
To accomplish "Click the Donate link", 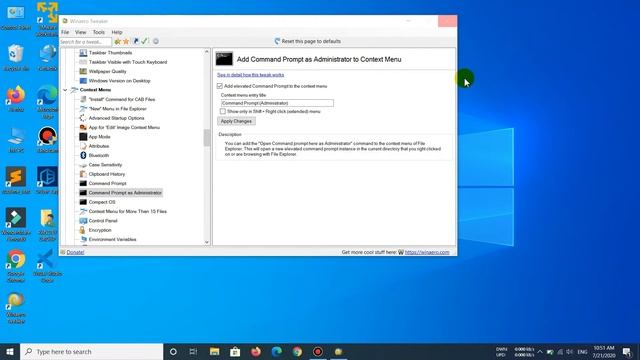I will 75,252.
